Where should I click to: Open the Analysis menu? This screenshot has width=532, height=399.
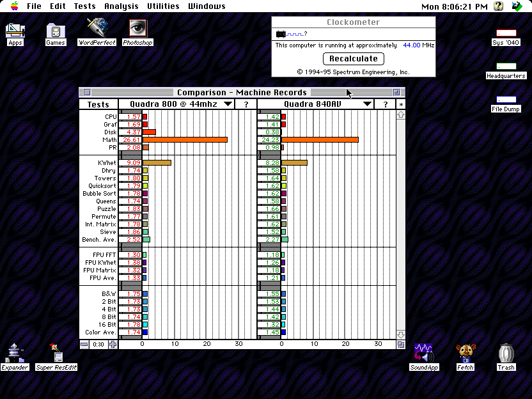(121, 6)
